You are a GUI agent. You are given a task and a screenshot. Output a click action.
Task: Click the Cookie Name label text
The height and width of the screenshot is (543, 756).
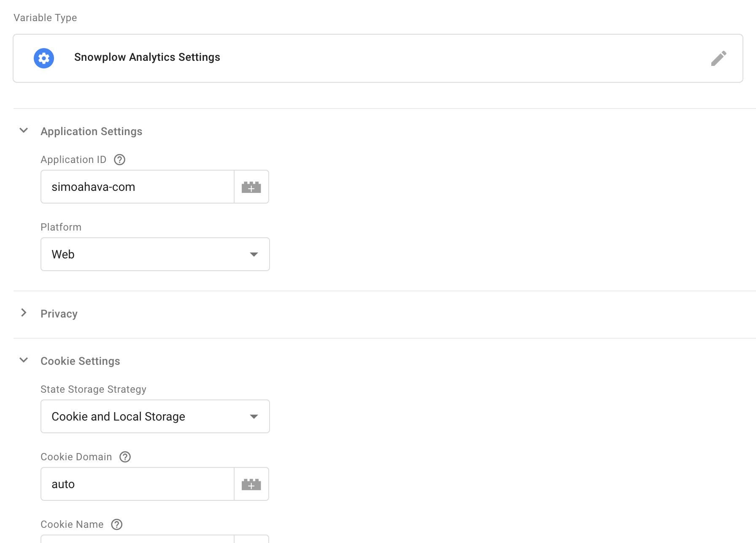pos(72,524)
